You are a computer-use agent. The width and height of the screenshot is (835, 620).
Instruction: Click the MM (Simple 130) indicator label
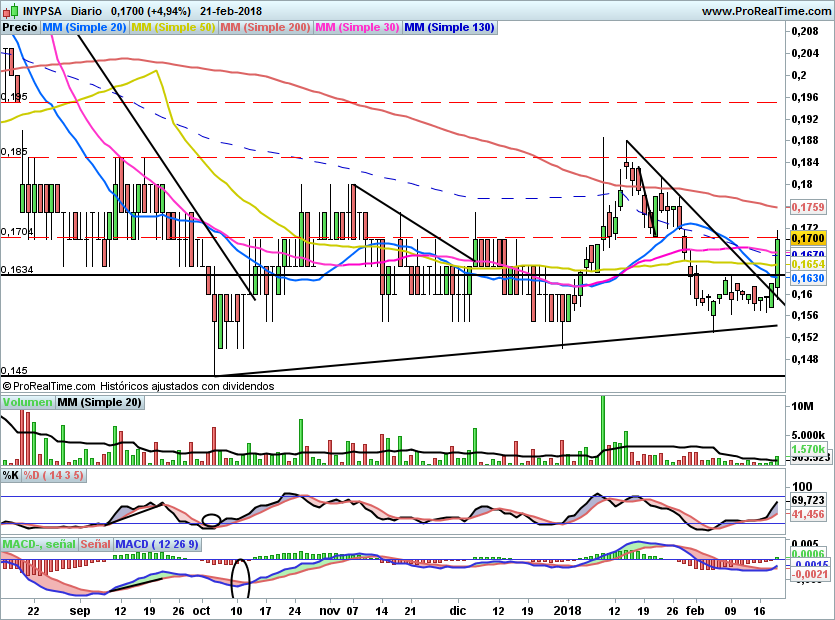point(449,28)
